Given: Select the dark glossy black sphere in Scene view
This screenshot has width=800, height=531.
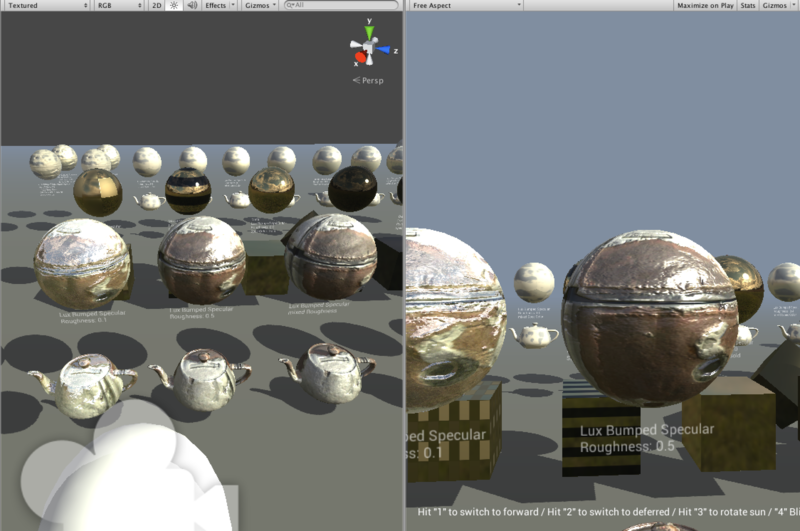Looking at the screenshot, I should click(353, 188).
